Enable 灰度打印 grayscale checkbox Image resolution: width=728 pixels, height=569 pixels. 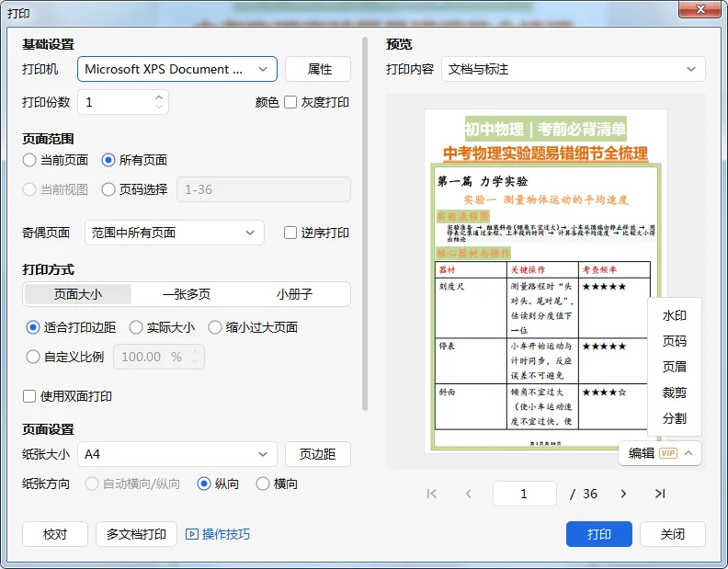click(x=290, y=102)
